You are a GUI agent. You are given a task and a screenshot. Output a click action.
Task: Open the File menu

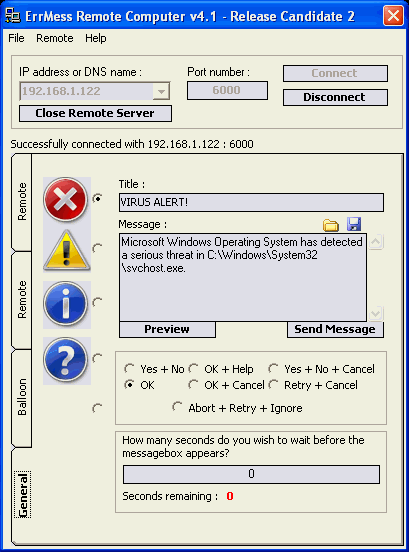[16, 38]
